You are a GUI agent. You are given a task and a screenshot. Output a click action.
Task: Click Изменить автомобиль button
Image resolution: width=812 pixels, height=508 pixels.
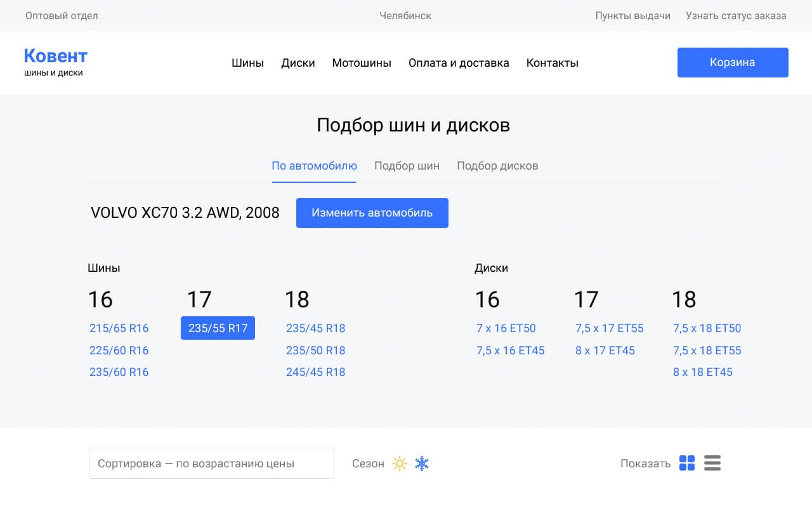pyautogui.click(x=372, y=213)
